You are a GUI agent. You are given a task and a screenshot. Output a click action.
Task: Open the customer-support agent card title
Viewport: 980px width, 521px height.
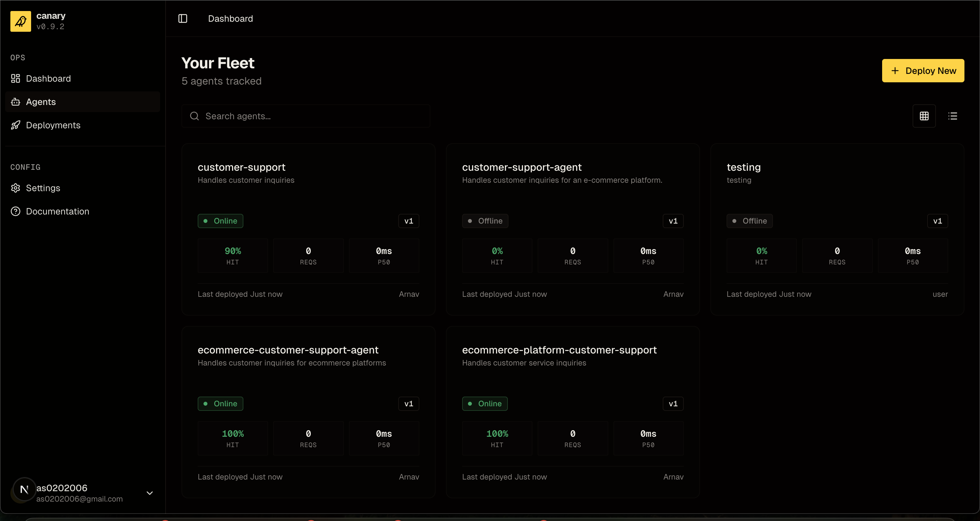241,167
